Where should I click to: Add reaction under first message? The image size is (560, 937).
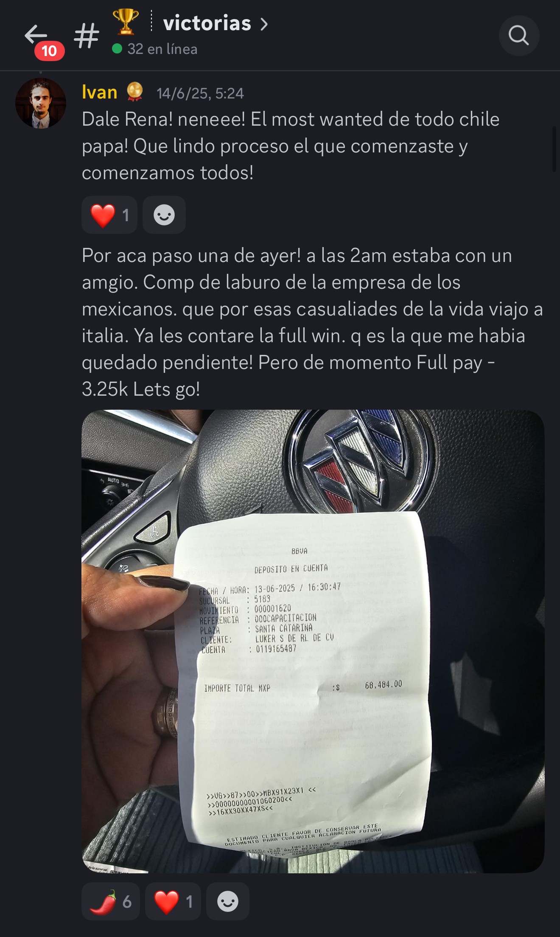point(164,215)
